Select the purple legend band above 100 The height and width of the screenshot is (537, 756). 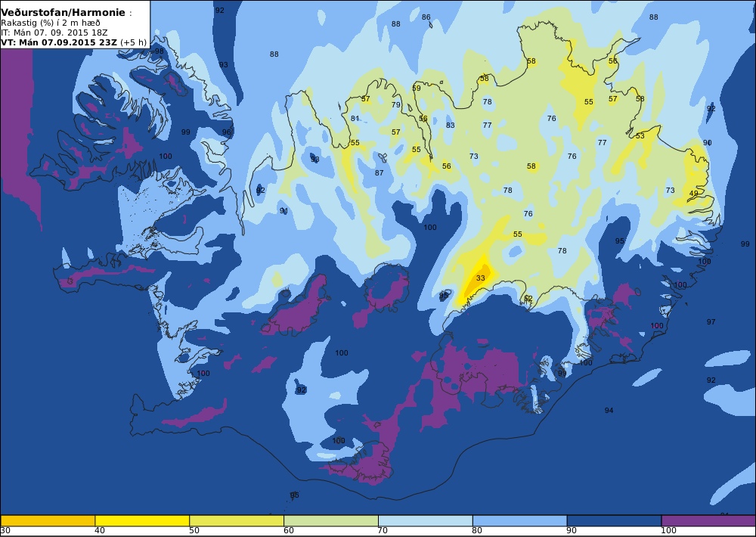tap(708, 520)
